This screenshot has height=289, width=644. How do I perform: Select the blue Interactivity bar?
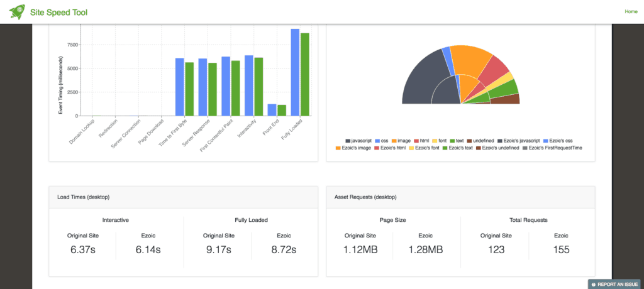249,86
